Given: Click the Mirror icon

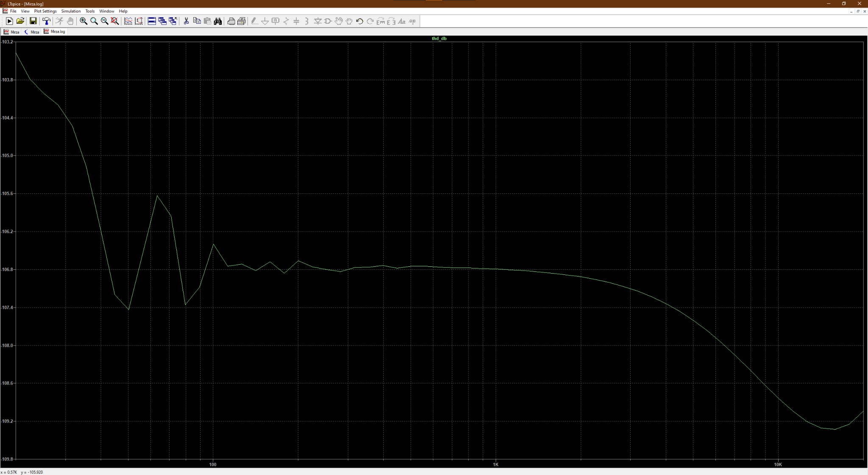Looking at the screenshot, I should point(391,21).
